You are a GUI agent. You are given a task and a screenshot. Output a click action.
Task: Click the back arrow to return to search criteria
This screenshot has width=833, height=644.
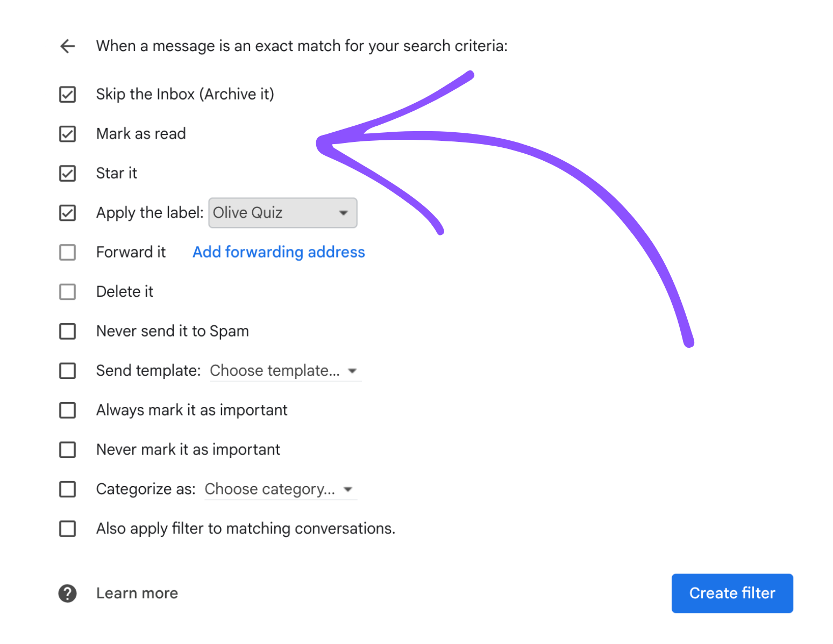pyautogui.click(x=67, y=46)
